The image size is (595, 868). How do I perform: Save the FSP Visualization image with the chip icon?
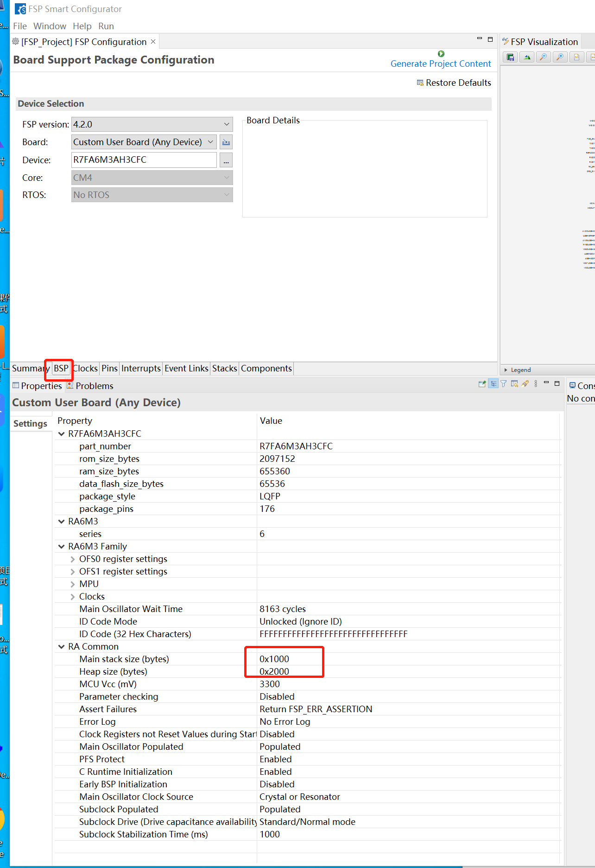[510, 57]
